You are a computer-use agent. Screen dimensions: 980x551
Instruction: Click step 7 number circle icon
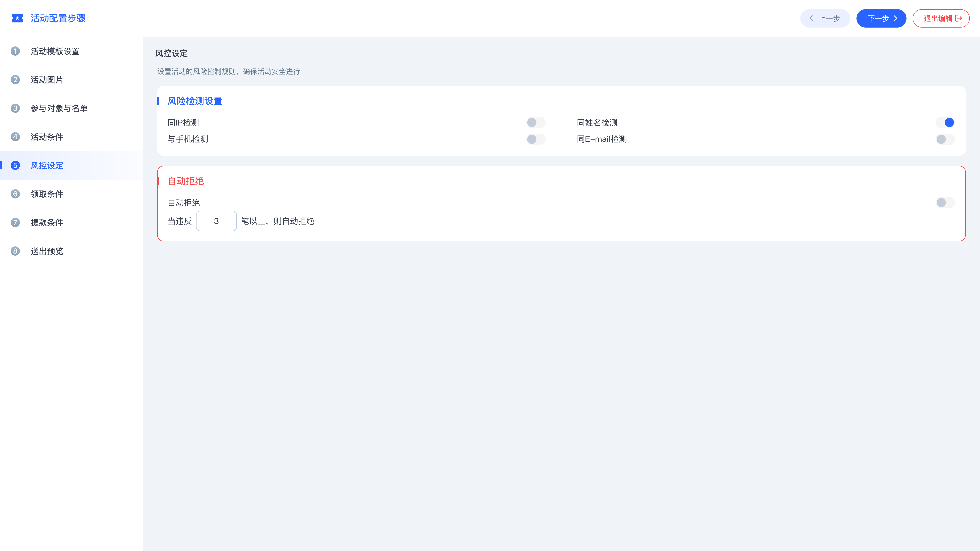pyautogui.click(x=15, y=222)
